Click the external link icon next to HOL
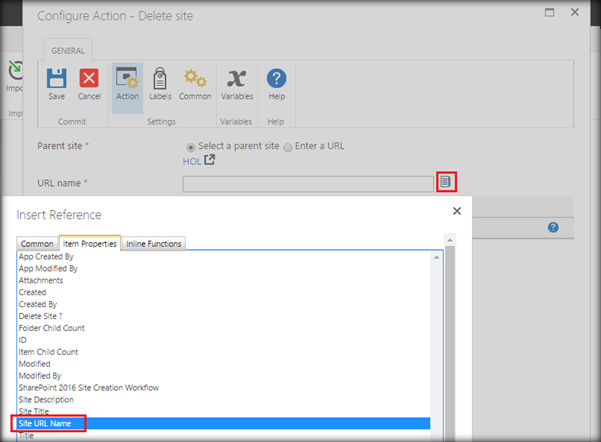Viewport: 601px width, 442px height. coord(209,159)
